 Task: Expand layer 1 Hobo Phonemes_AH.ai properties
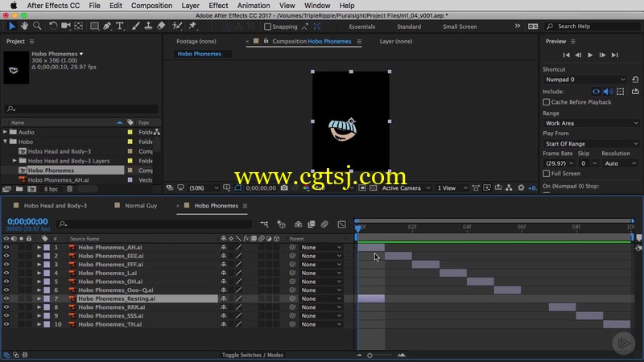click(39, 248)
